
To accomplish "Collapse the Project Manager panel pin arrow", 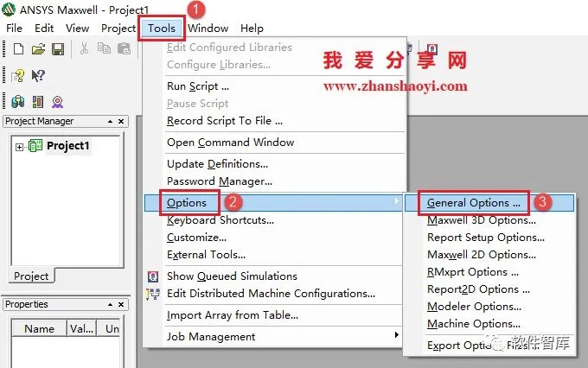I will [x=111, y=122].
